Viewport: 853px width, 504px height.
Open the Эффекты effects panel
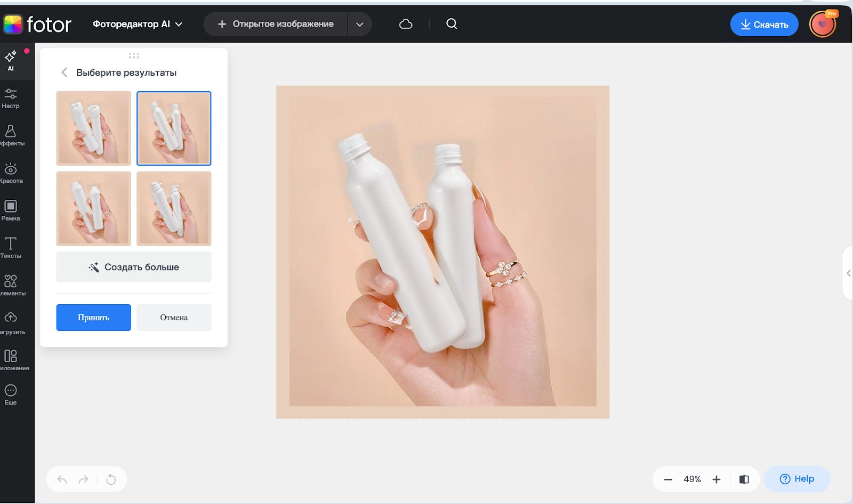pos(11,135)
